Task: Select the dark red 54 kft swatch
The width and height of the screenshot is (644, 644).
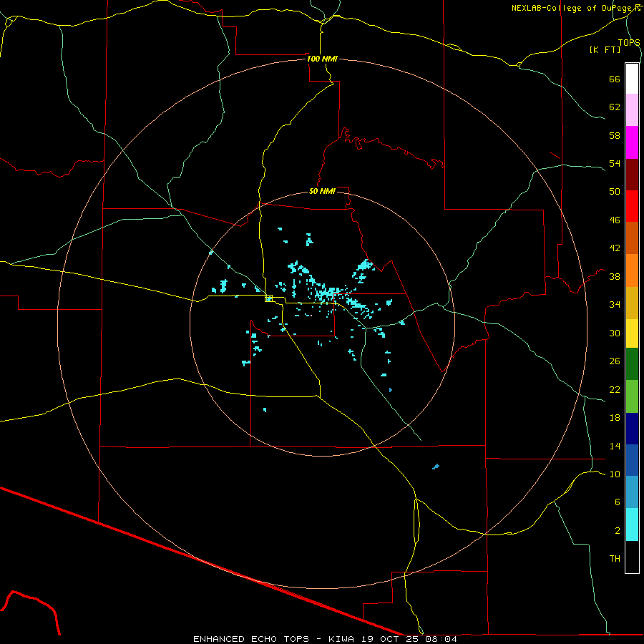Action: [x=632, y=175]
